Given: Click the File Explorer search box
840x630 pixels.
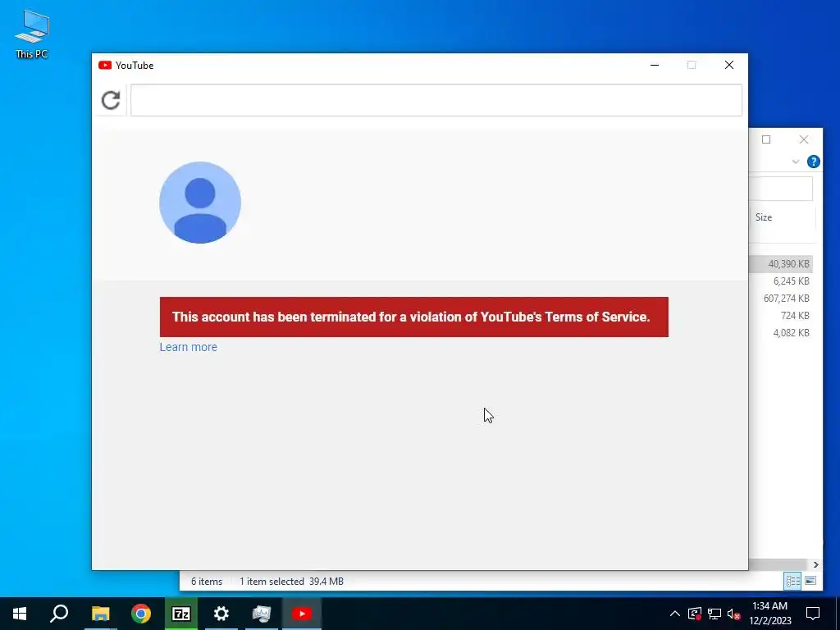Looking at the screenshot, I should pos(781,189).
